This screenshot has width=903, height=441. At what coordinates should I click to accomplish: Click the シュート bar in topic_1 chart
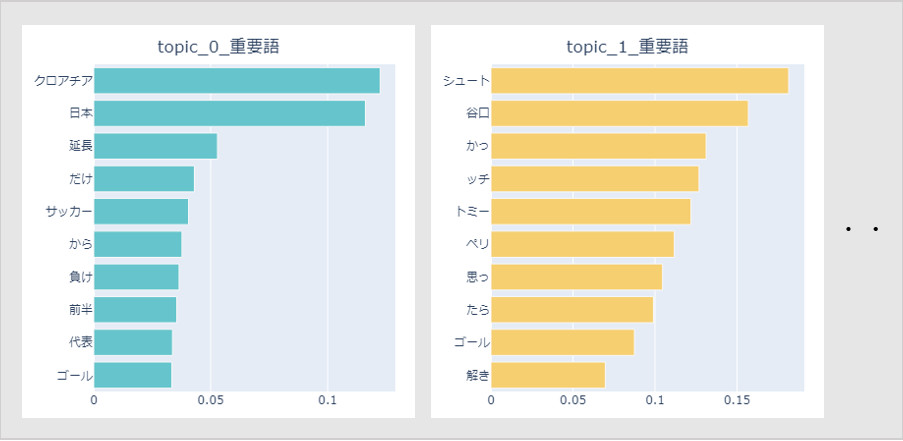click(x=640, y=81)
